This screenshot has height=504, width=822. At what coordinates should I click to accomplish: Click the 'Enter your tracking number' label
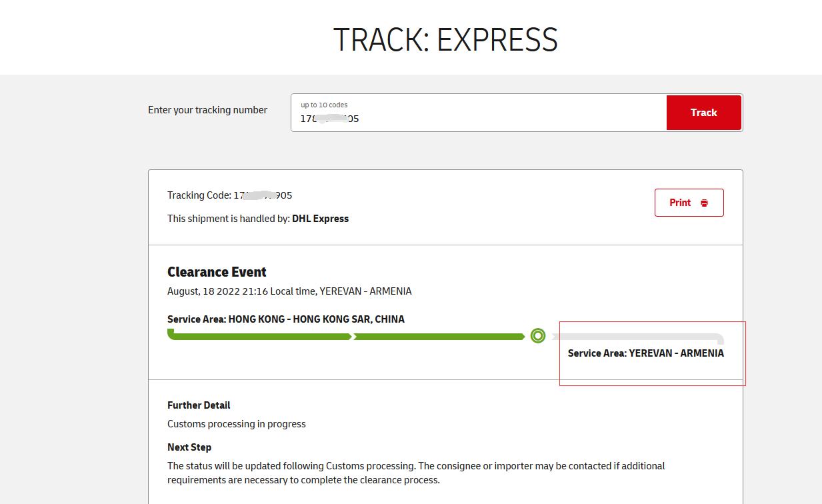(207, 110)
